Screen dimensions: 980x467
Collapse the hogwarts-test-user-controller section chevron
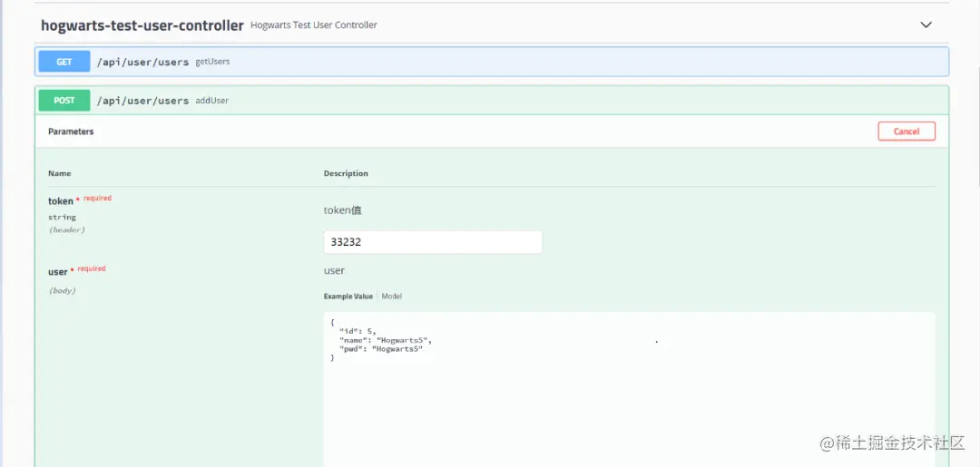[x=926, y=25]
